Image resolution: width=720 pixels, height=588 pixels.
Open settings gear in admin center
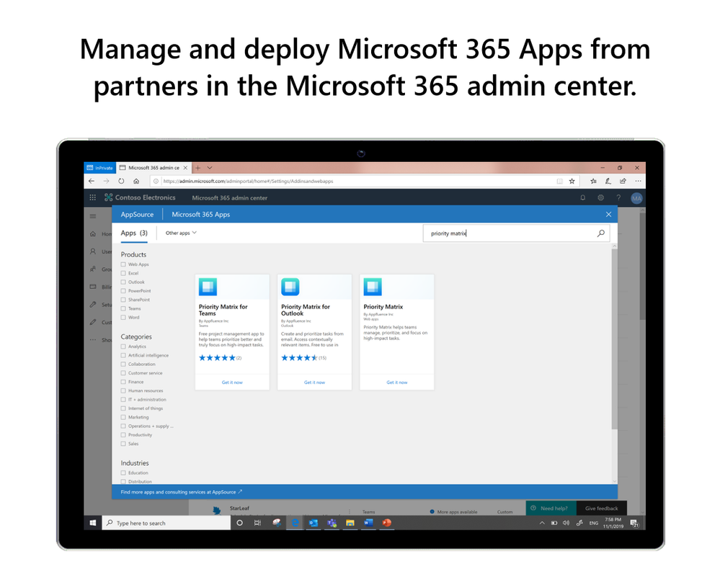[x=600, y=198]
